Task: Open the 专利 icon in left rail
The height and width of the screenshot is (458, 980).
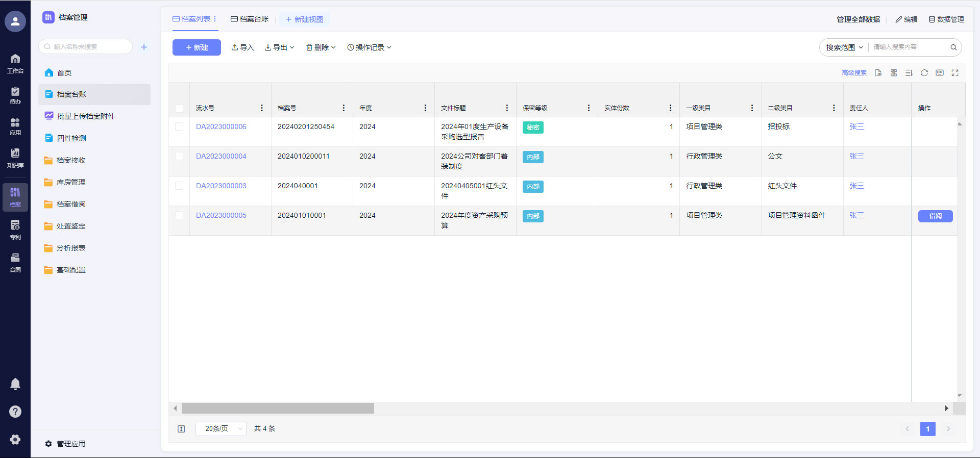Action: [x=15, y=230]
